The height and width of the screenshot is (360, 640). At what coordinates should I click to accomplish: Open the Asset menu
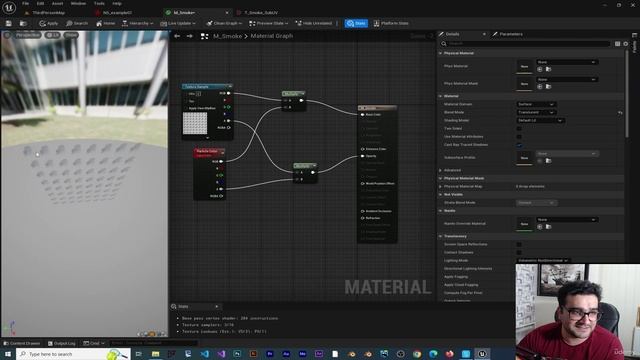coord(57,3)
